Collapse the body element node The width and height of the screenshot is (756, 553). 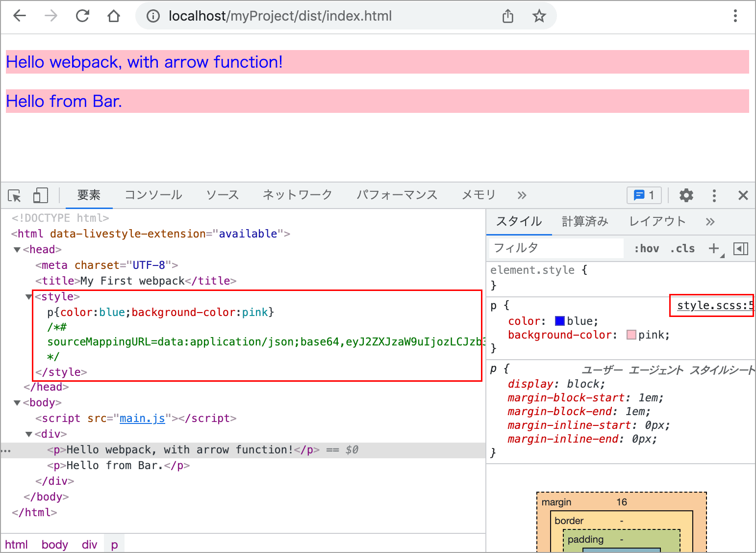click(17, 403)
